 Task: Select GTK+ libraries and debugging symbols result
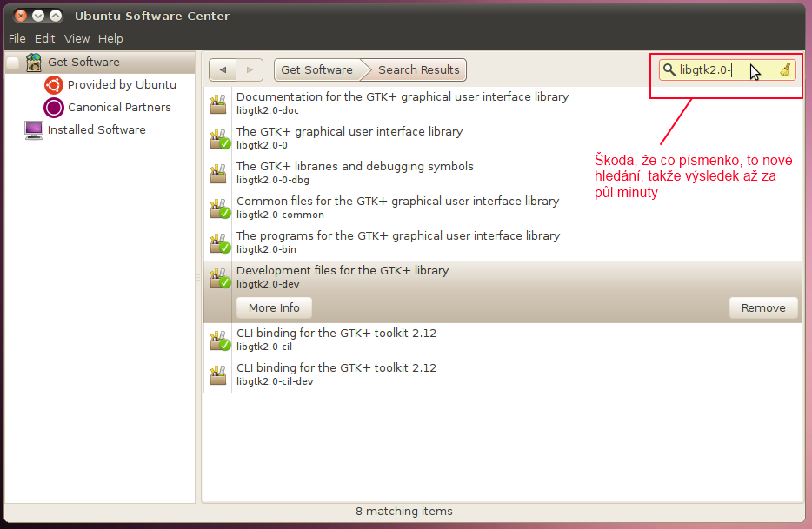pyautogui.click(x=503, y=173)
